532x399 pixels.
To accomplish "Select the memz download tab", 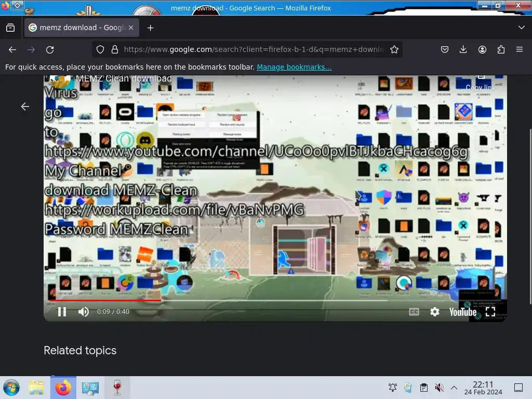I will 82,28.
